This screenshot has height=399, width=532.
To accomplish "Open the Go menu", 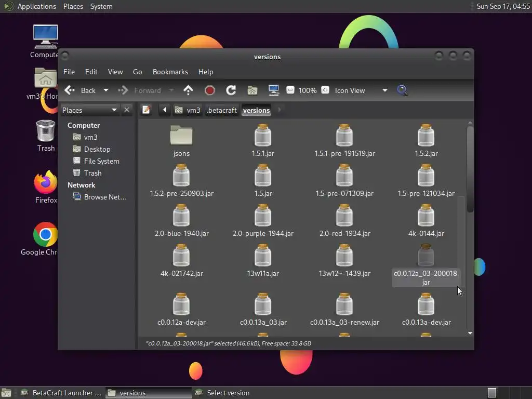I will coord(137,72).
